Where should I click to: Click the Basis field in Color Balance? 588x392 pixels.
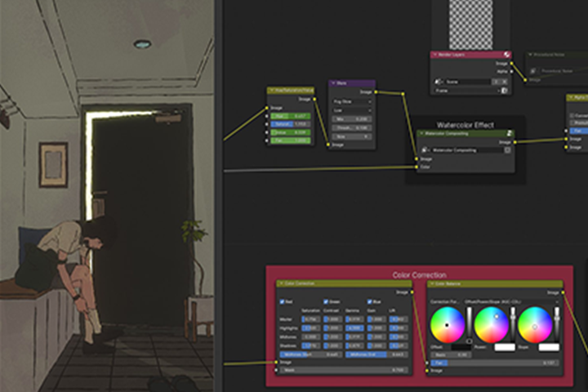click(451, 355)
